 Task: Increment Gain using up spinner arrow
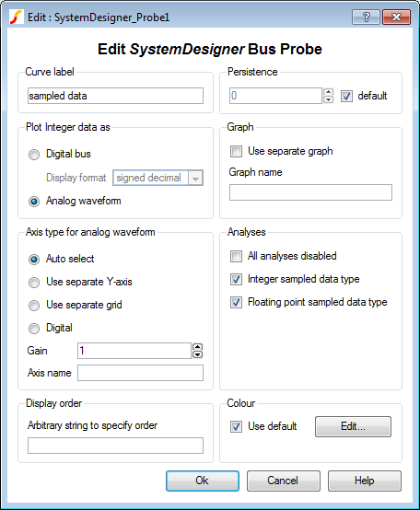pyautogui.click(x=197, y=347)
